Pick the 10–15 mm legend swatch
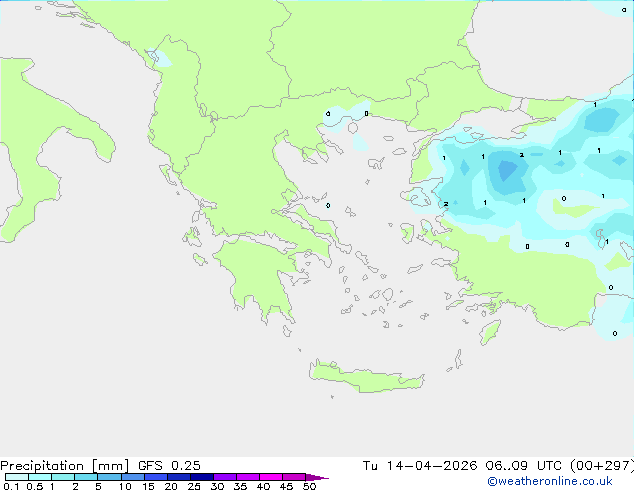This screenshot has height=490, width=634. pos(132,477)
